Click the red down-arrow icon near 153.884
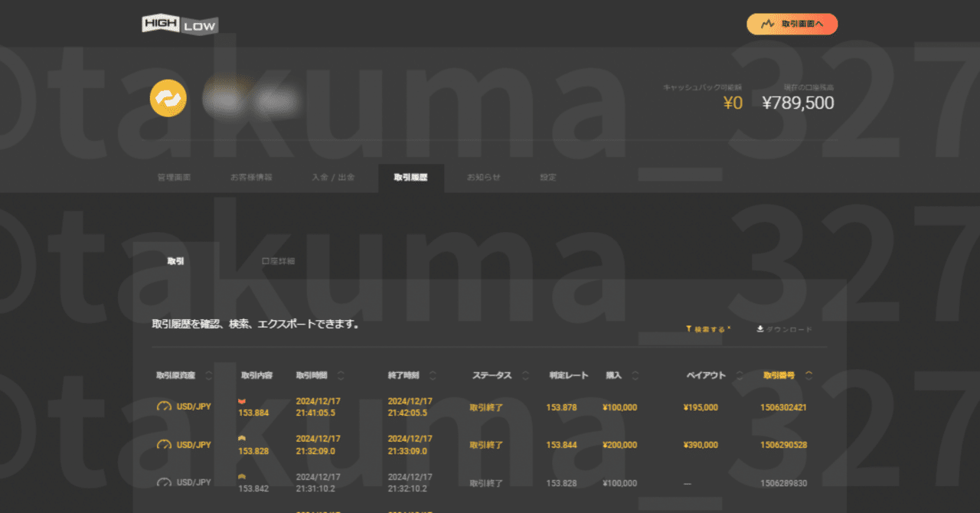The image size is (980, 513). [242, 400]
